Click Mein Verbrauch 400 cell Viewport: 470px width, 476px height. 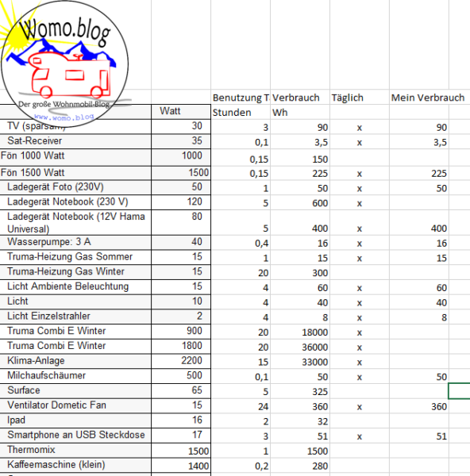[x=419, y=223]
